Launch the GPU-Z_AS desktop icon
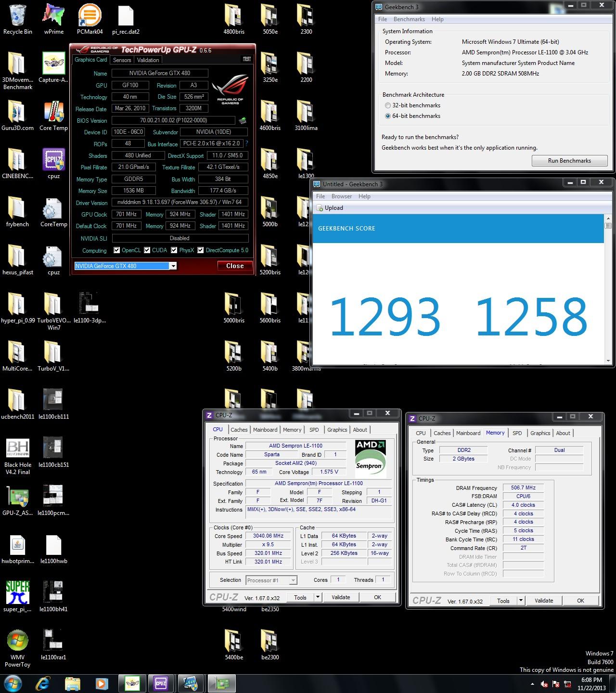This screenshot has height=693, width=616. coord(17,497)
